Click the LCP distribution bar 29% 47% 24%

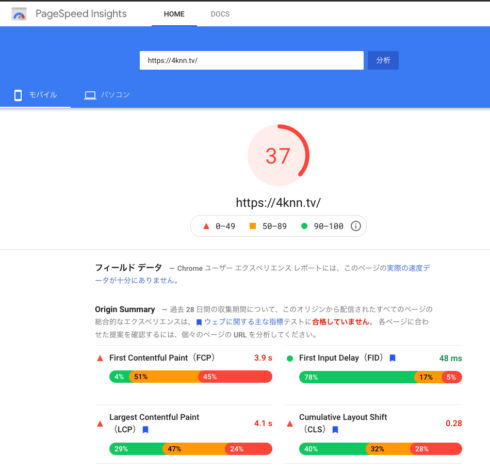(x=191, y=449)
